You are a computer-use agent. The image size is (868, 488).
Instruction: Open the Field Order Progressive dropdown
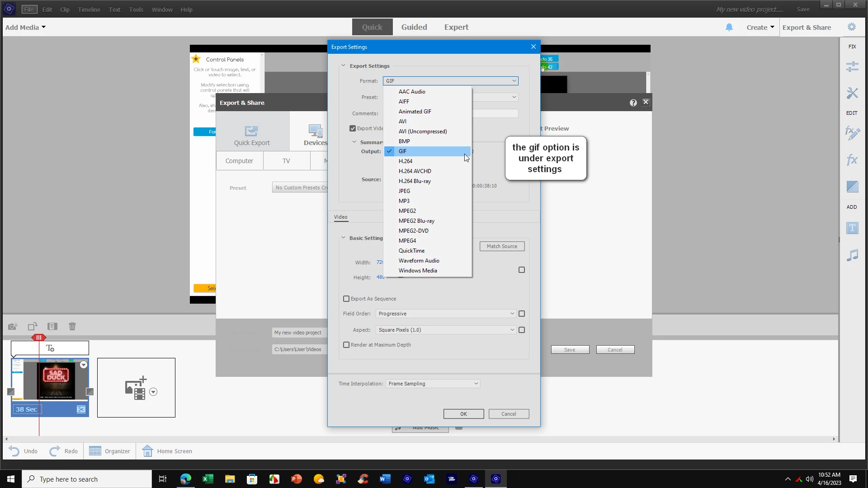click(x=446, y=314)
